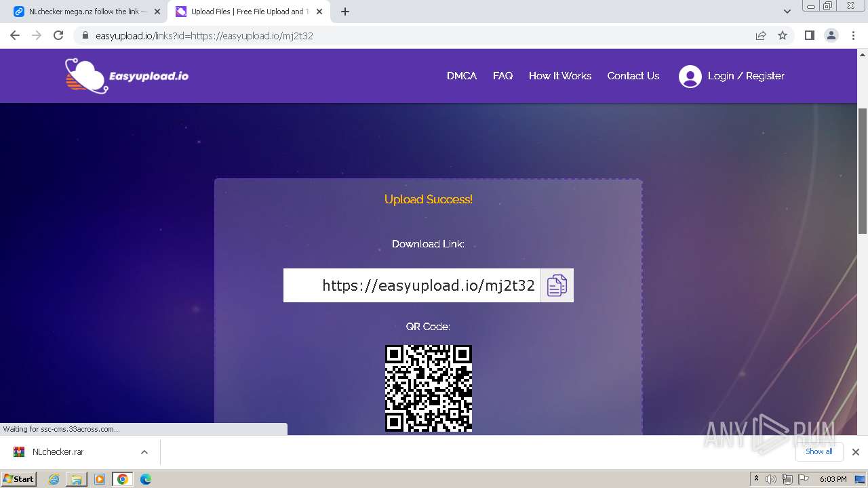This screenshot has height=488, width=868.
Task: Click the network tray icon
Action: click(x=787, y=479)
